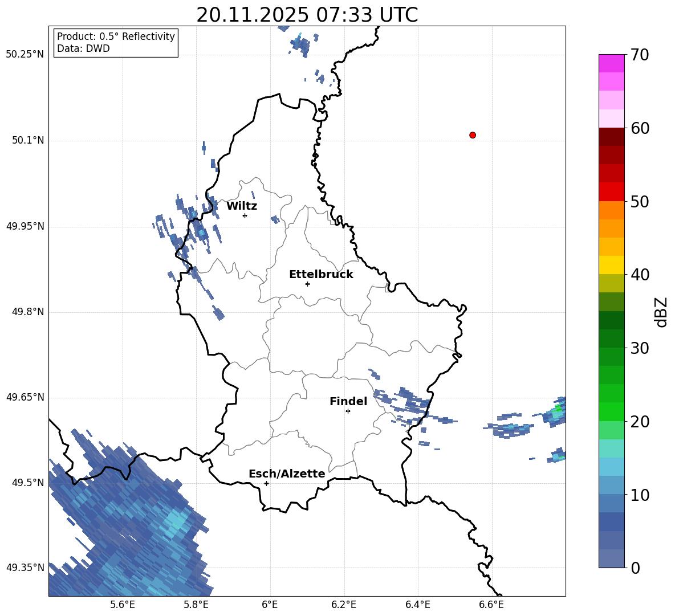Viewport: 675px width, 616px height.
Task: Click the 50.1°N latitude label
Action: click(x=27, y=140)
